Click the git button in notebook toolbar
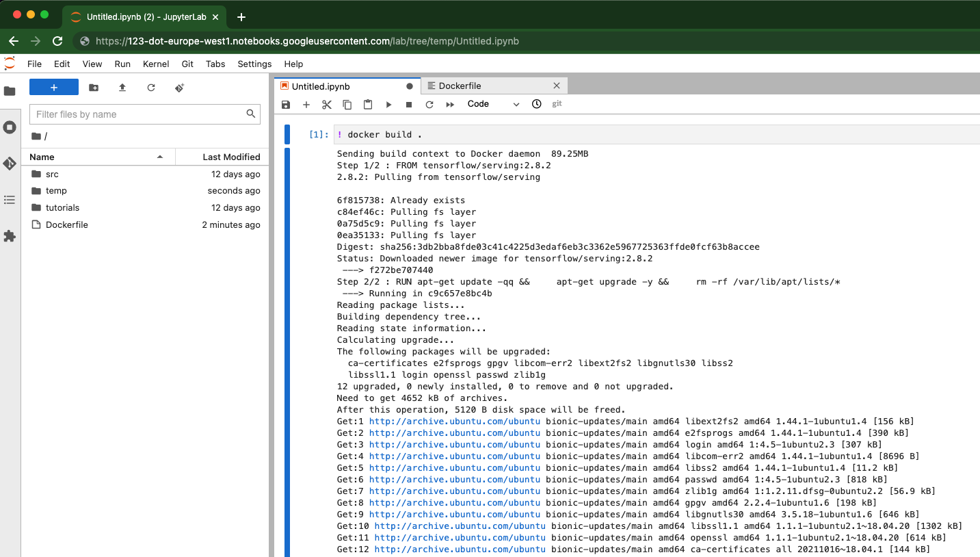The width and height of the screenshot is (980, 557). click(557, 104)
